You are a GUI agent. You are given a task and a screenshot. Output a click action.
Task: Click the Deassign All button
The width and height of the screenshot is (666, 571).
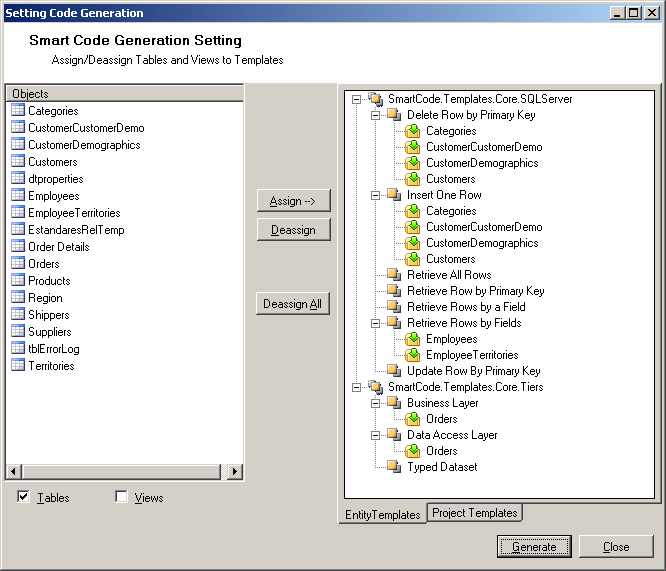293,304
